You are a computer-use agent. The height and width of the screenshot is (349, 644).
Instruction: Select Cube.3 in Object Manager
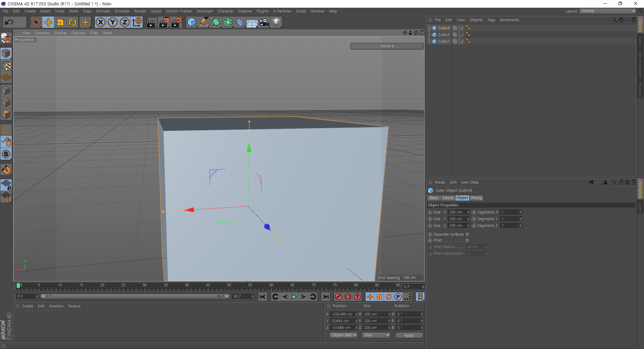444,28
